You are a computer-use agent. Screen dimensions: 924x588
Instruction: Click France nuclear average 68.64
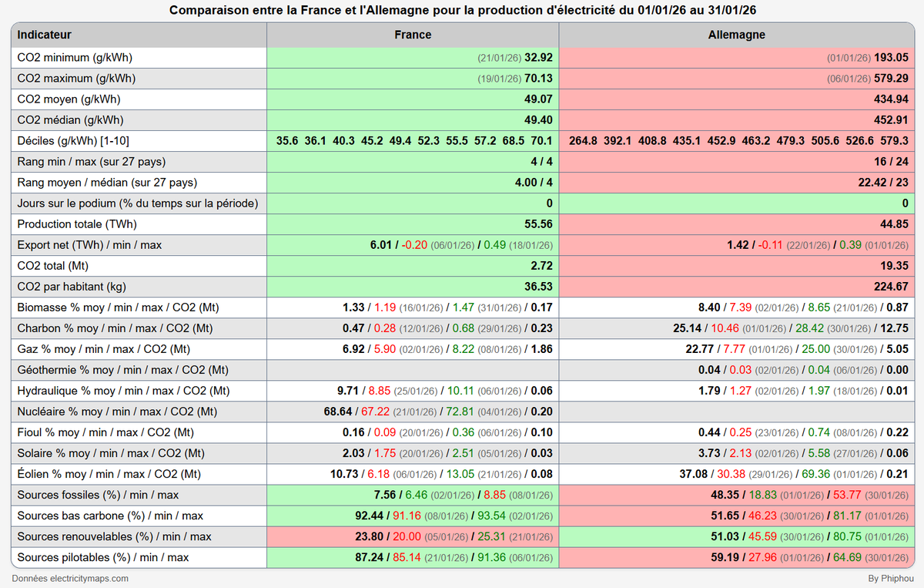[337, 411]
